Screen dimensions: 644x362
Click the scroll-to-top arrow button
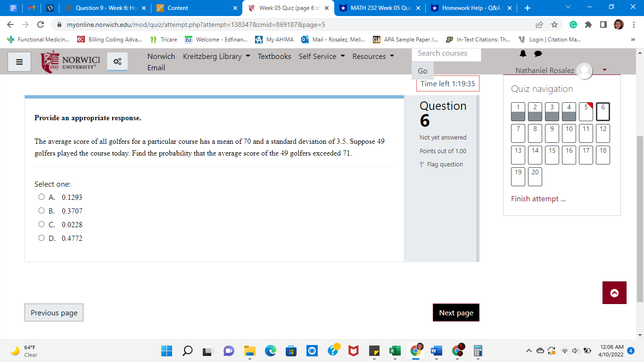(614, 293)
